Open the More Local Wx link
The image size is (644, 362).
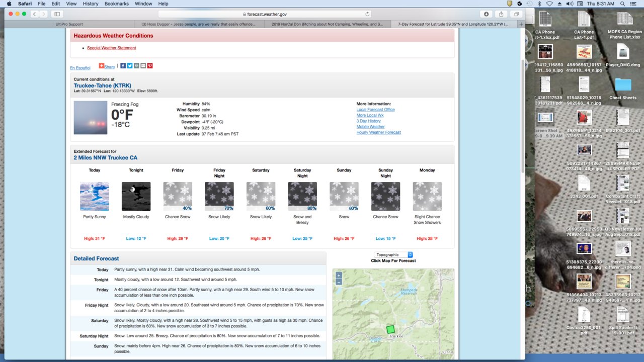(370, 115)
